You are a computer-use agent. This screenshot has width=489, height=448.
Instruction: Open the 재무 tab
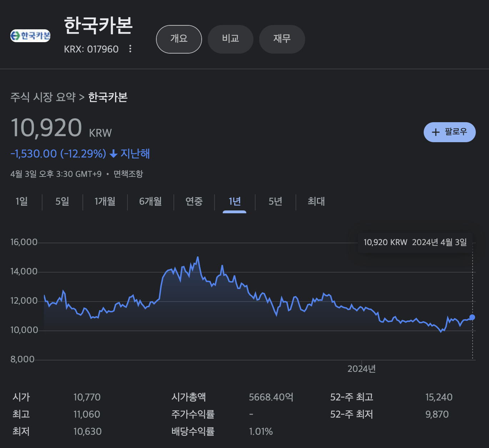click(282, 39)
